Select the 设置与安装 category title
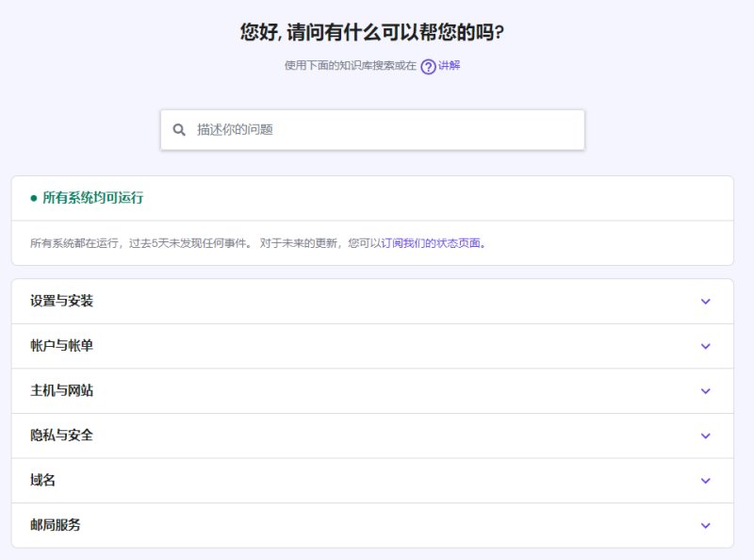Screen dimensions: 754x560 pos(61,301)
